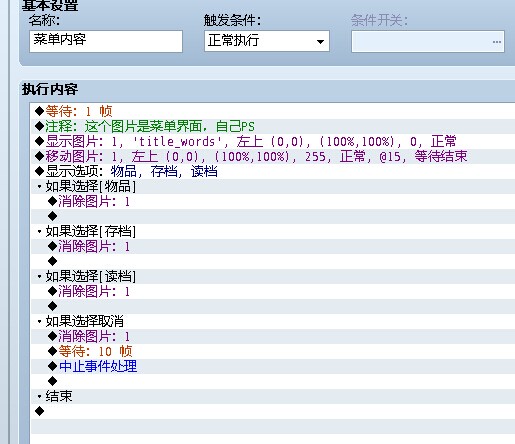Select the 如果选择[存档] branch line
Viewport: 515px width, 444px height.
tap(273, 231)
